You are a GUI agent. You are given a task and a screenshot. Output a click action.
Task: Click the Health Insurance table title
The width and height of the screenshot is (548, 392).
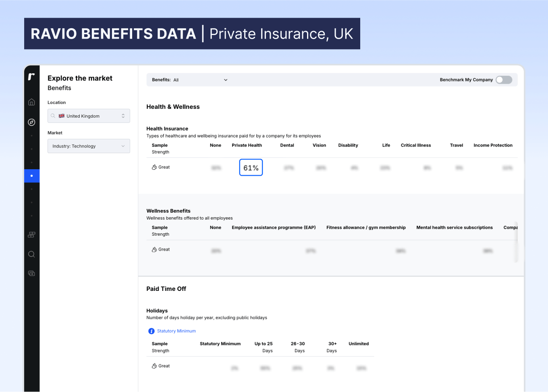pyautogui.click(x=167, y=129)
